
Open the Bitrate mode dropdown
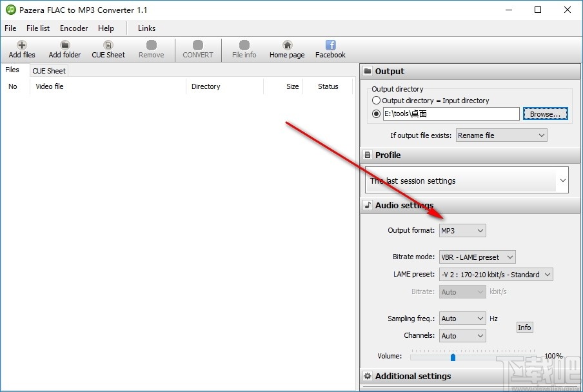(x=477, y=257)
